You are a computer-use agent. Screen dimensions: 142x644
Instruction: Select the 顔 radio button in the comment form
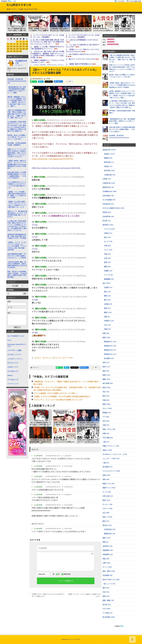click(x=51, y=574)
